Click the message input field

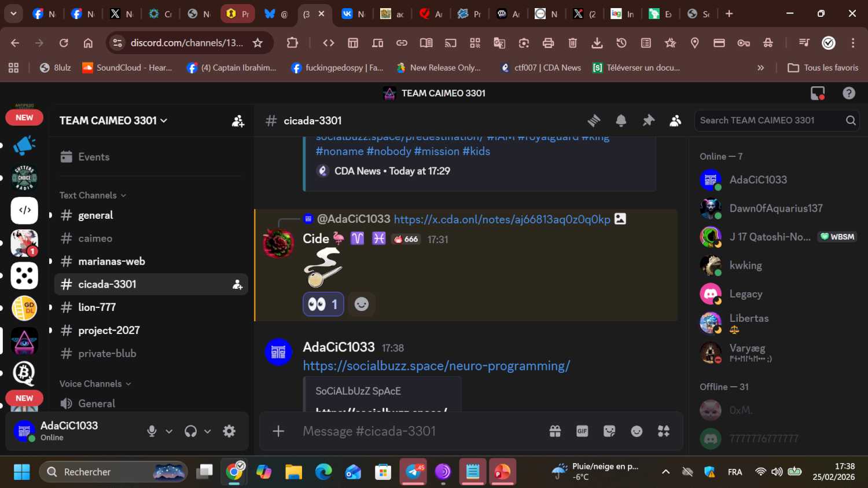[417, 431]
